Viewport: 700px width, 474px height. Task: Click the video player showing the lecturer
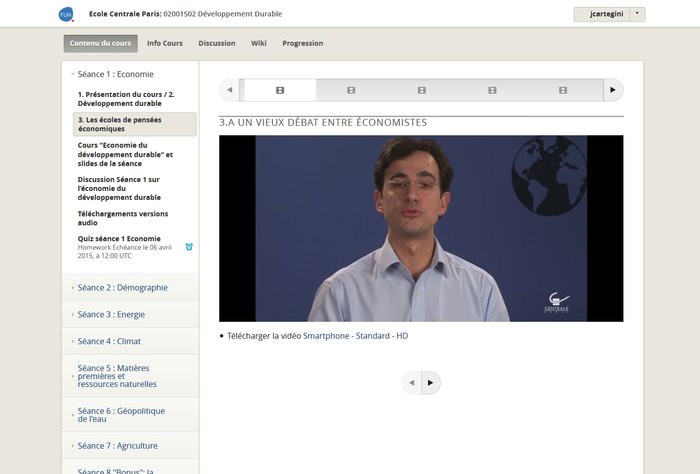pos(421,228)
